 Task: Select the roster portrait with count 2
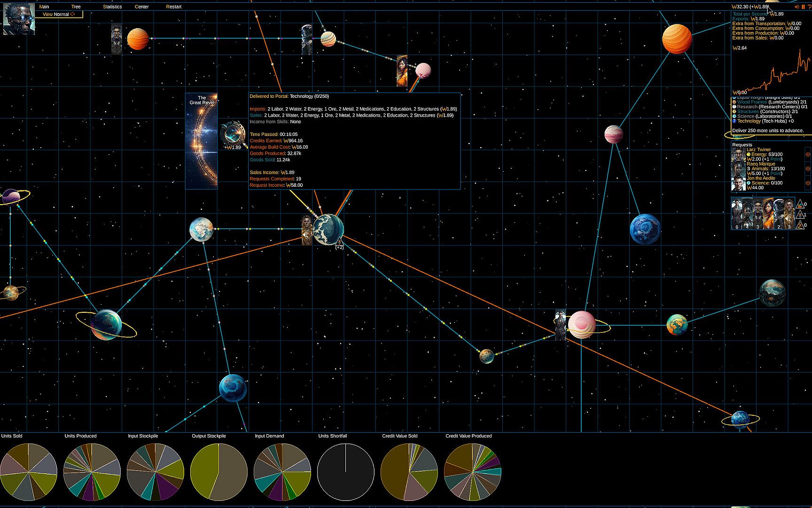pos(779,214)
